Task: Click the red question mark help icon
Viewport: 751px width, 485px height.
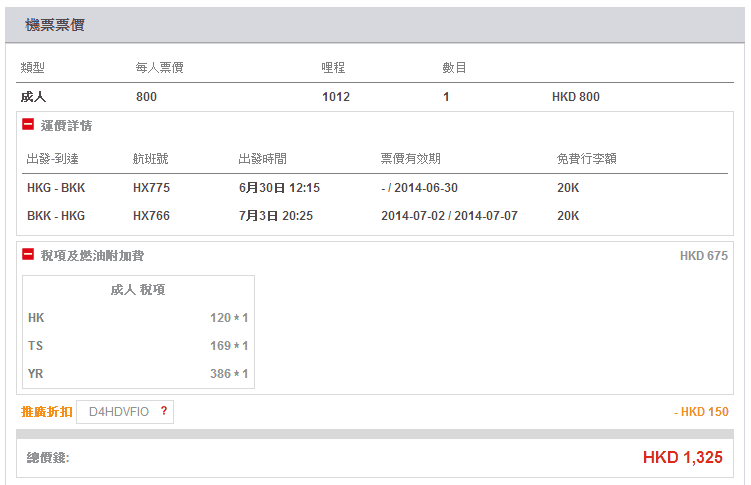Action: [x=163, y=411]
